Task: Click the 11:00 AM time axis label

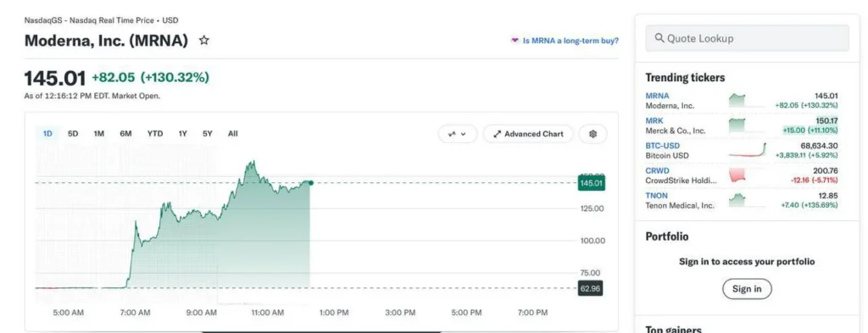Action: (x=267, y=313)
